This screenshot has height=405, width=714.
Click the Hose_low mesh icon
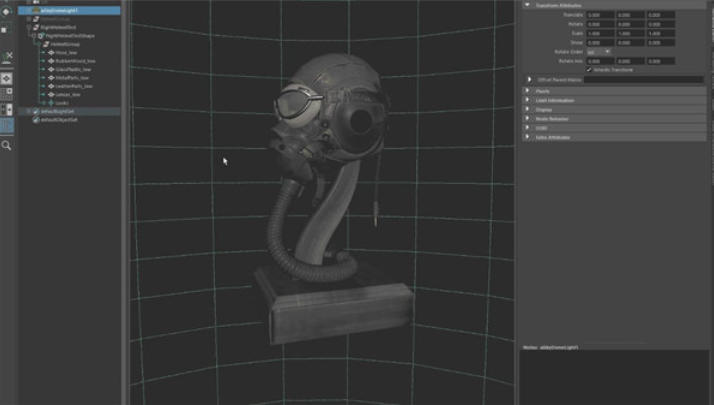51,52
